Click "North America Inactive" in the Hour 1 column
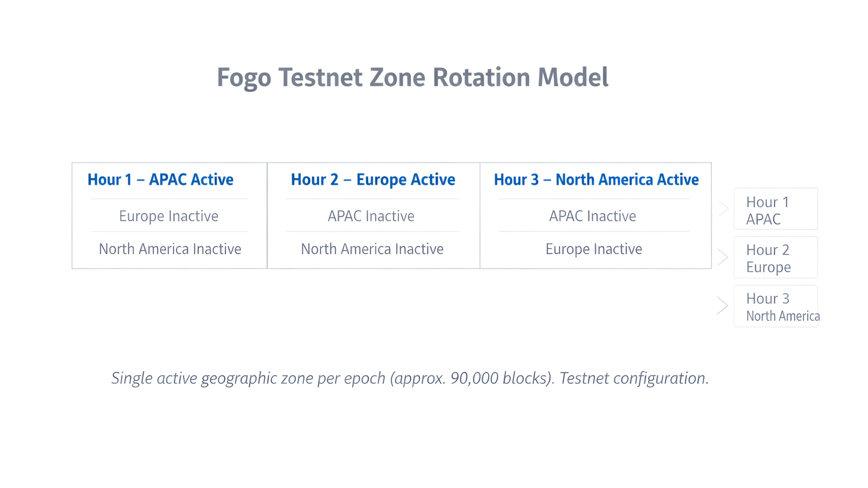Screen dimensions: 868x488 [170, 249]
